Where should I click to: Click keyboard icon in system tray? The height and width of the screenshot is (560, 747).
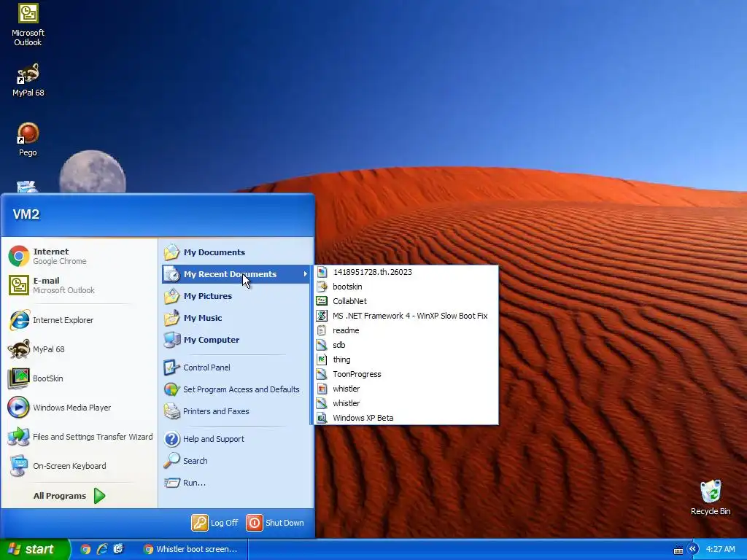tap(678, 550)
